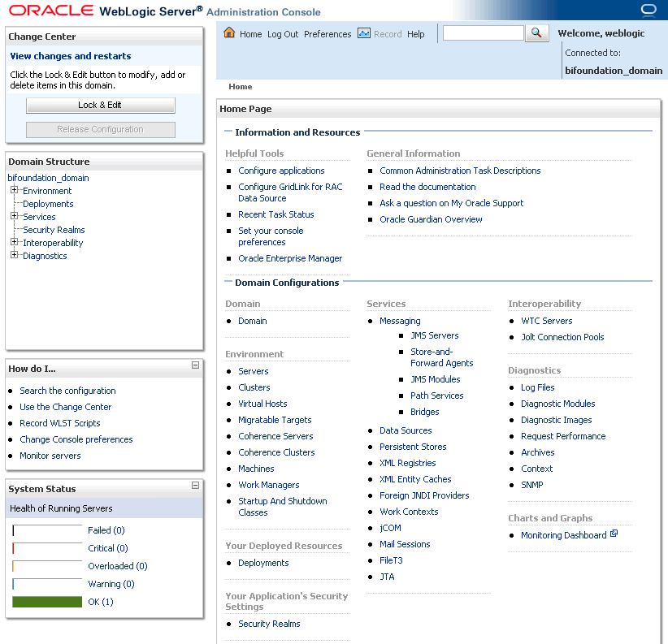Click the external link icon beside Monitoring Dashboard
Image resolution: width=668 pixels, height=644 pixels.
point(614,534)
